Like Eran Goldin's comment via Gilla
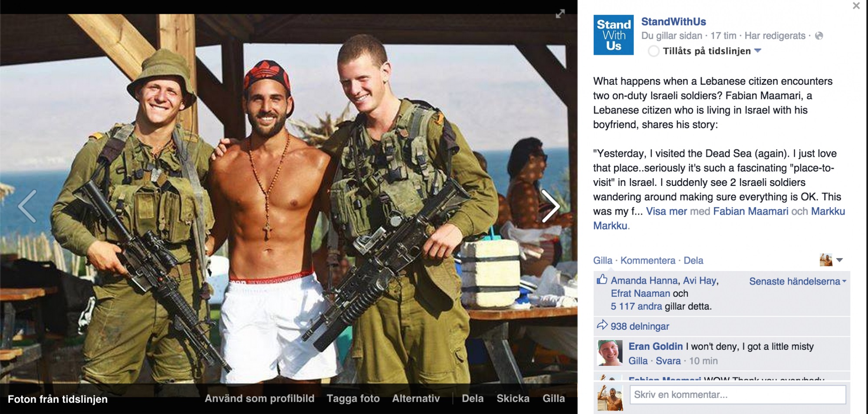 click(x=638, y=361)
